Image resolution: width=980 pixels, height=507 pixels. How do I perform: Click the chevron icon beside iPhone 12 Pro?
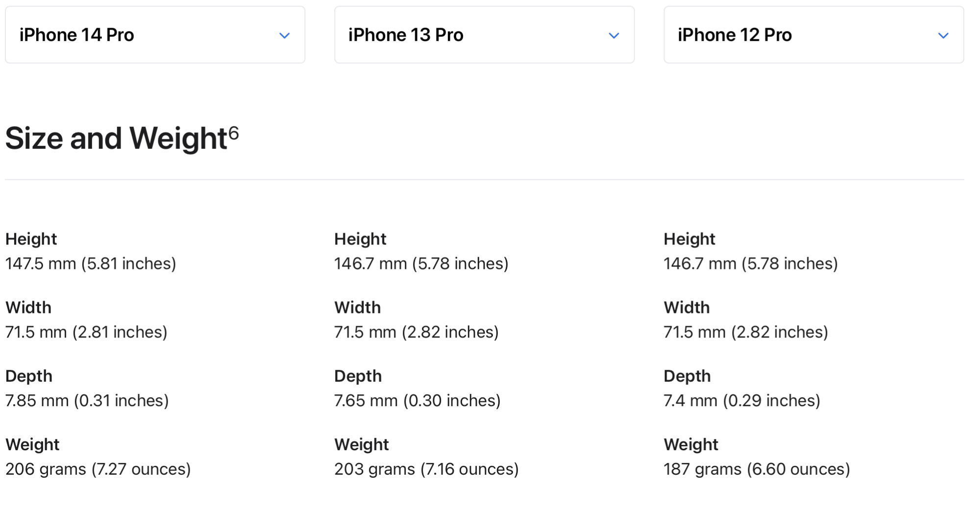(x=943, y=36)
